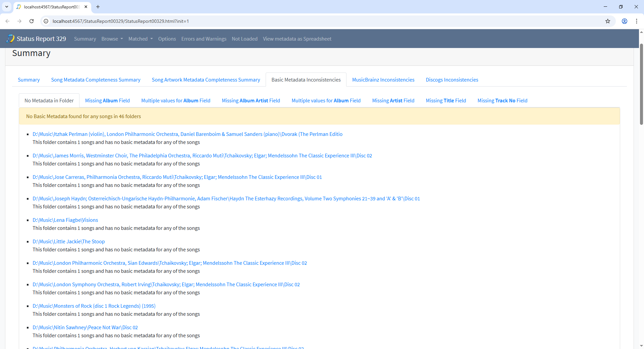Open the Joseph Haydn Esterhazy Recordings folder link
This screenshot has width=644, height=349.
click(x=226, y=199)
